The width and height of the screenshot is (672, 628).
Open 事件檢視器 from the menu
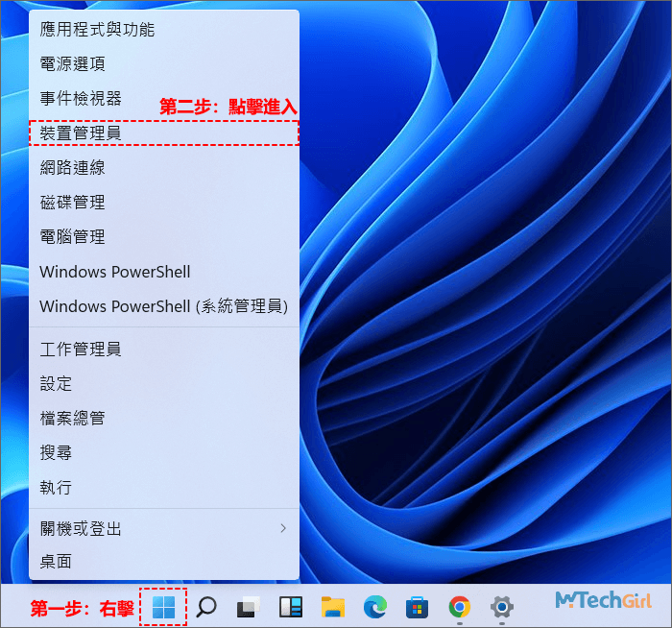coord(81,98)
